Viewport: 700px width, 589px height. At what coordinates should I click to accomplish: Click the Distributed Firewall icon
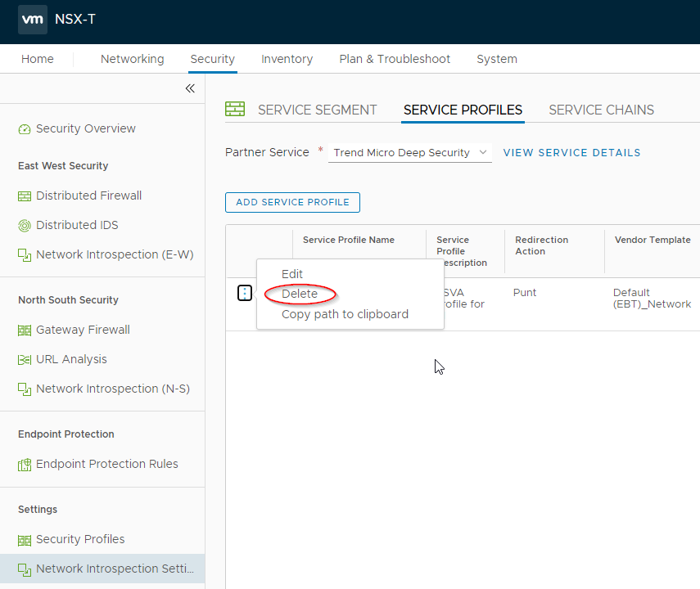coord(25,196)
